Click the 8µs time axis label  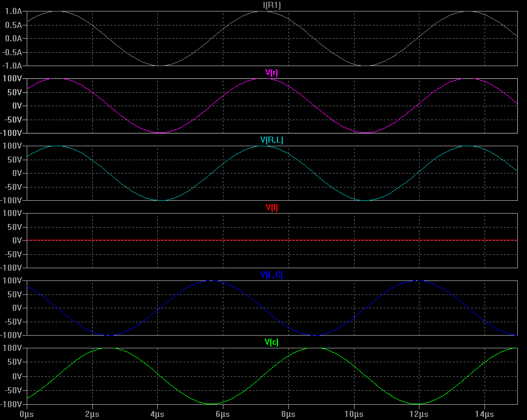(288, 414)
